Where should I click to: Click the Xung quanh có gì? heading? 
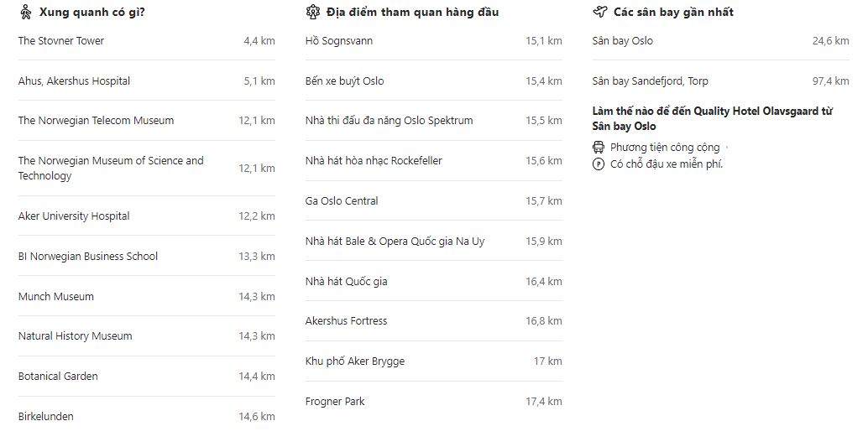point(92,12)
